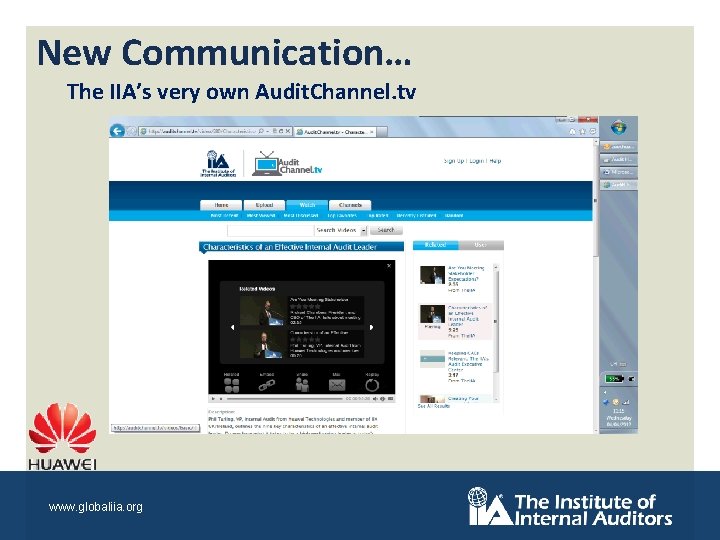Viewport: 720px width, 540px height.
Task: Click the Replay circular arrow icon
Action: pos(372,385)
